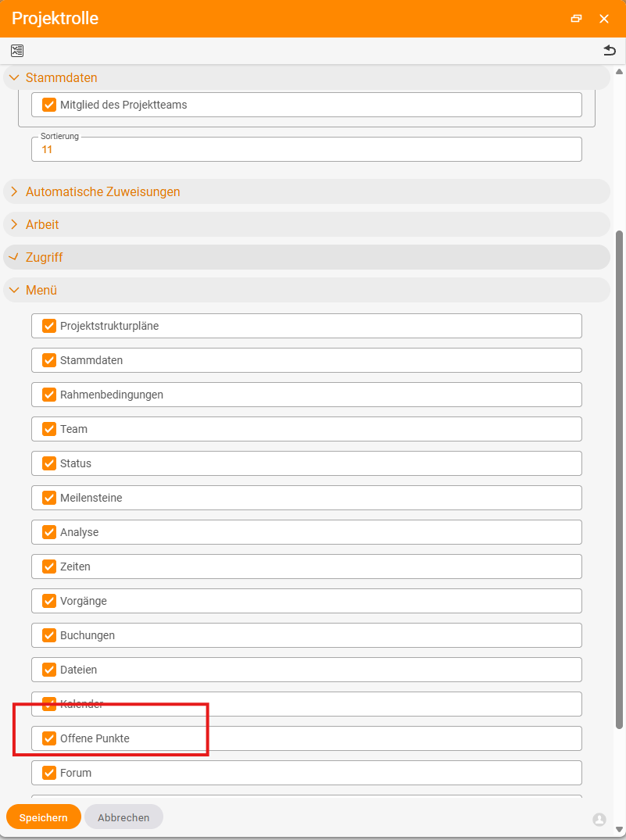Collapse the Stammdaten section header
The width and height of the screenshot is (626, 840).
tap(306, 77)
